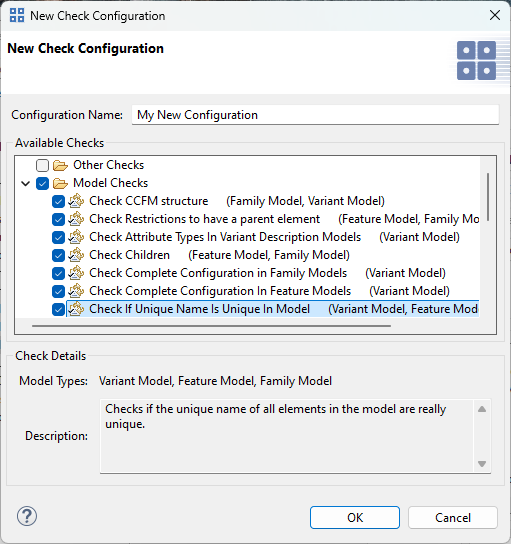The height and width of the screenshot is (544, 511).
Task: Click icon beside Check Complete Configuration in Family Models
Action: point(76,273)
